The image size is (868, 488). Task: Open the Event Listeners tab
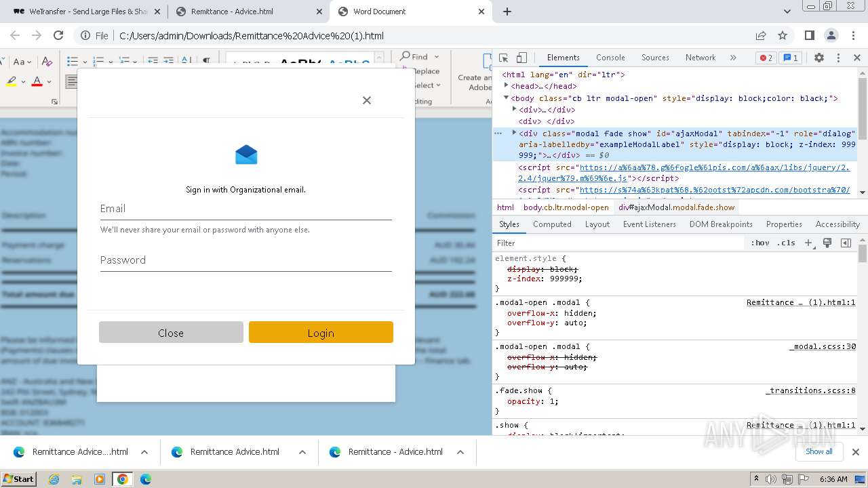click(x=650, y=224)
